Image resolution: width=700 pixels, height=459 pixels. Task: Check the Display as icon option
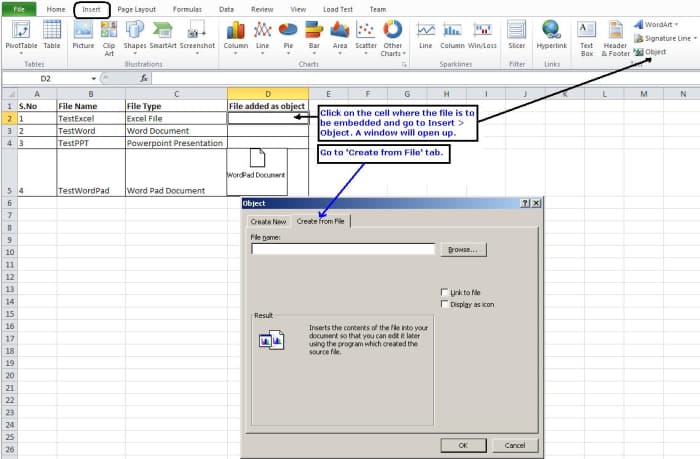(444, 303)
